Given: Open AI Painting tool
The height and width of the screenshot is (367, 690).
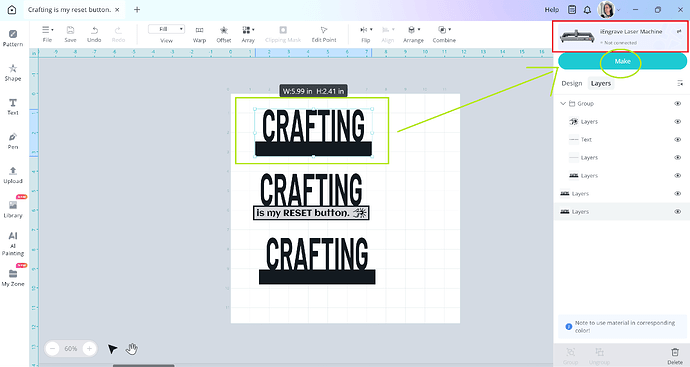Looking at the screenshot, I should click(13, 243).
